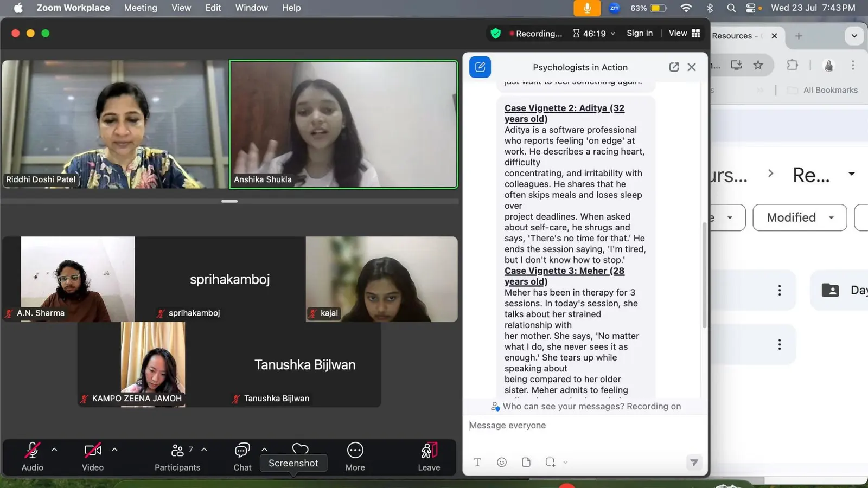Image resolution: width=868 pixels, height=488 pixels.
Task: Leave the meeting
Action: click(429, 457)
